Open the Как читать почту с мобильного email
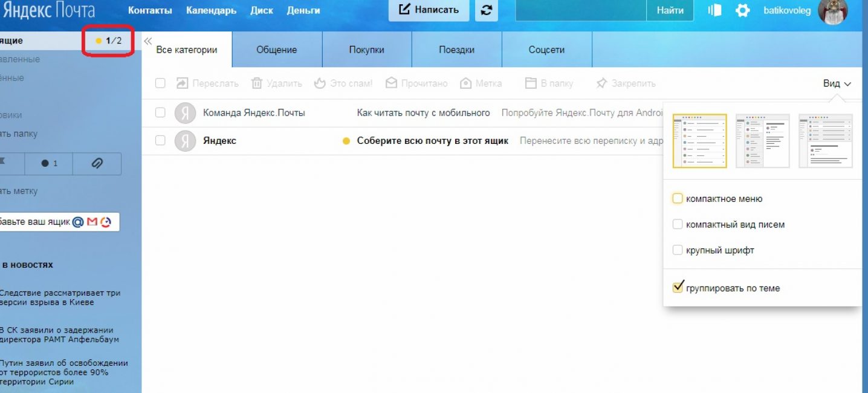Viewport: 868px width, 393px height. [x=423, y=112]
